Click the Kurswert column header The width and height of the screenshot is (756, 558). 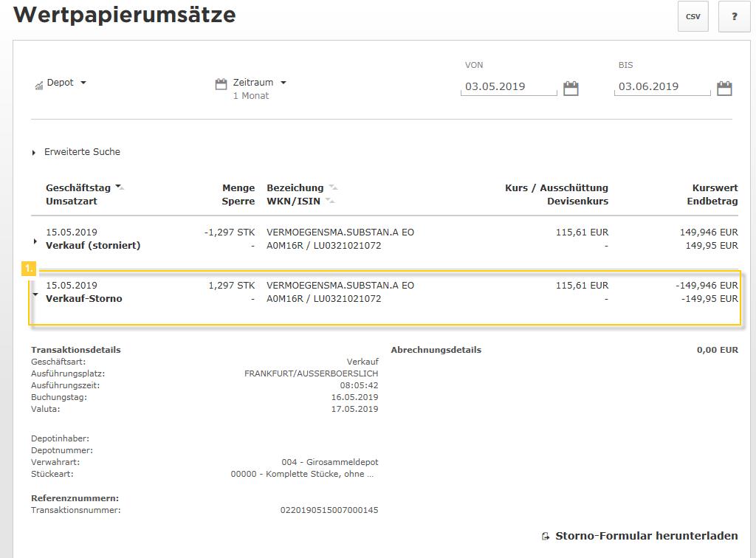point(715,188)
